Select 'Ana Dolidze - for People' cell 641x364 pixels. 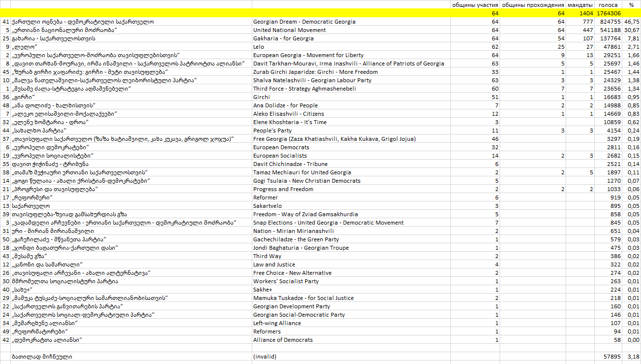[x=351, y=105]
